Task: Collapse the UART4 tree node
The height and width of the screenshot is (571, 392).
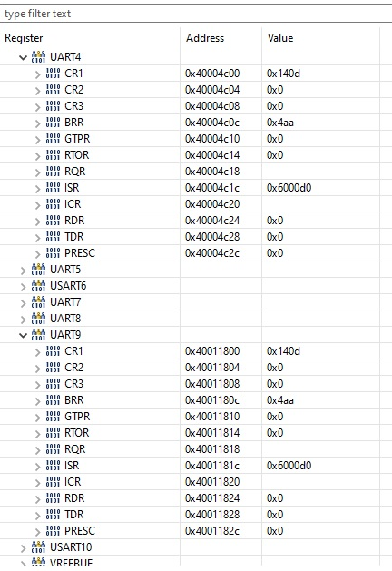Action: pos(23,57)
